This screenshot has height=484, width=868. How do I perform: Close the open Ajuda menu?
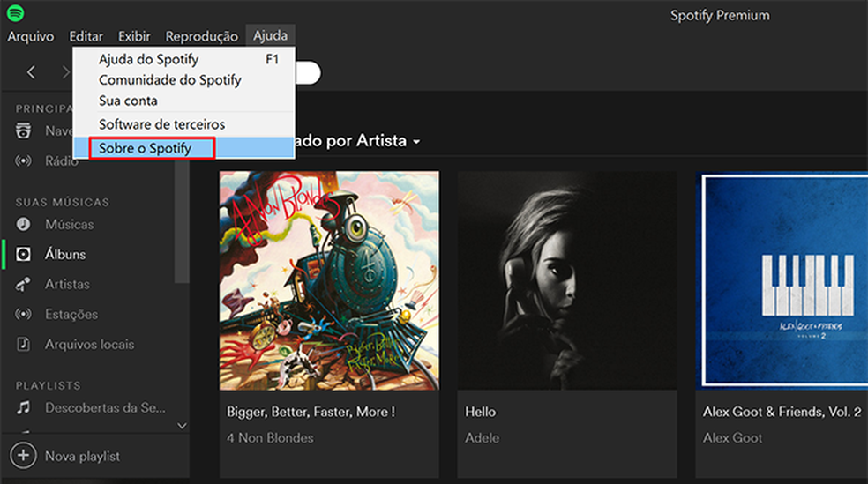270,36
